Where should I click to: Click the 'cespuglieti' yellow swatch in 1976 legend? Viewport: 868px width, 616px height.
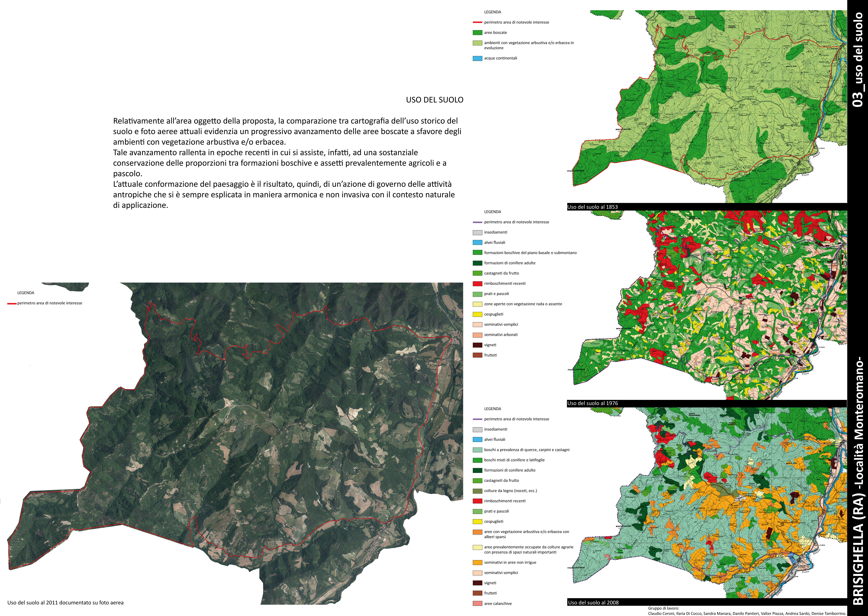click(477, 314)
